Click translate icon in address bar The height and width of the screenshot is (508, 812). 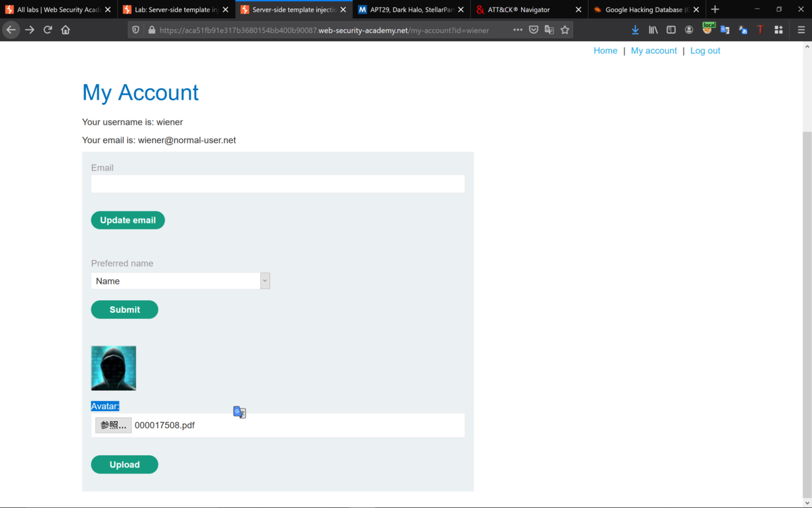click(549, 30)
